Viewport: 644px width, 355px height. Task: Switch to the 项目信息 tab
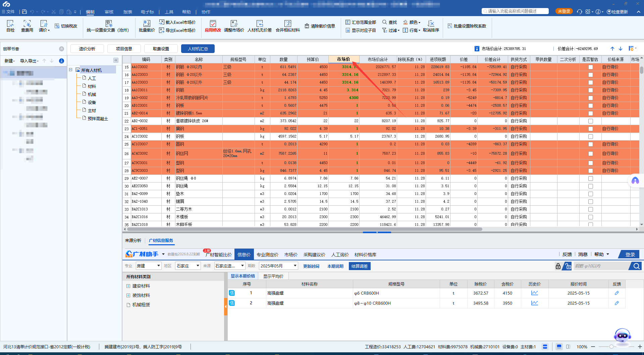pyautogui.click(x=124, y=49)
